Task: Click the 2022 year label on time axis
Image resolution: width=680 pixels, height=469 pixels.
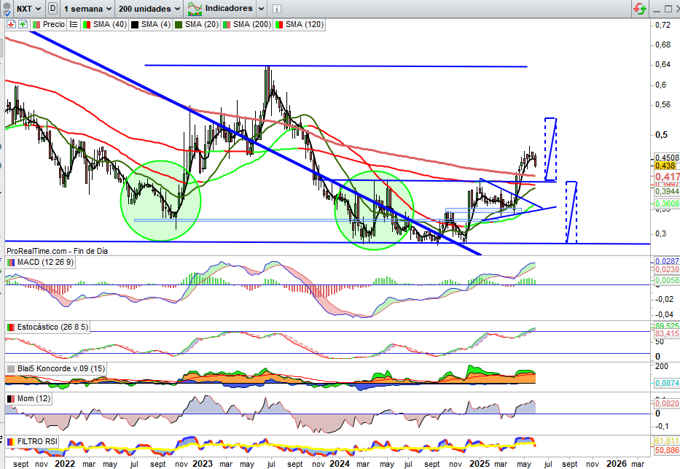Action: (65, 463)
